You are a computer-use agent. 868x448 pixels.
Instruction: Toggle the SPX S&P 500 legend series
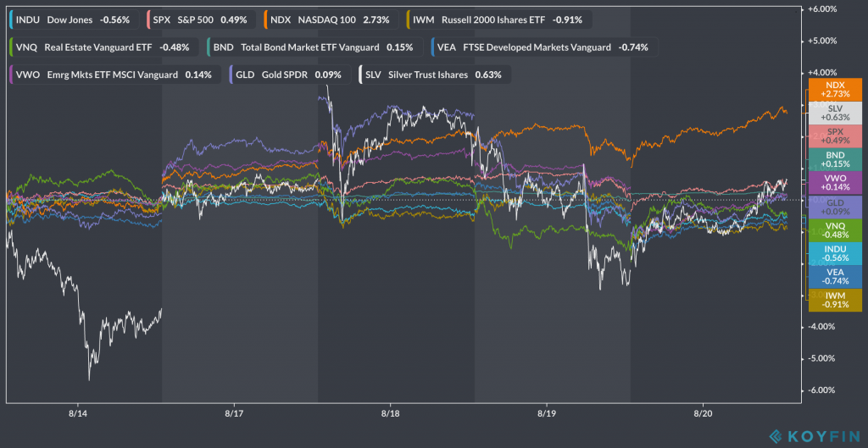coord(198,19)
